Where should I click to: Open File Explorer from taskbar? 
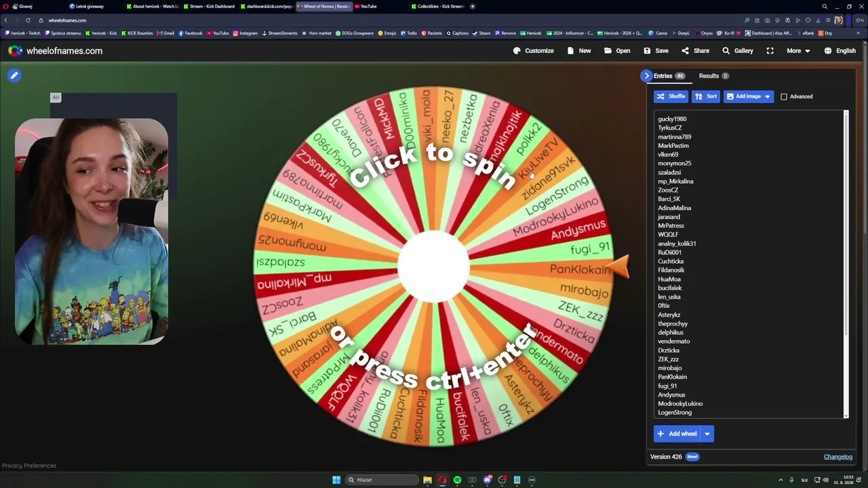tap(427, 480)
